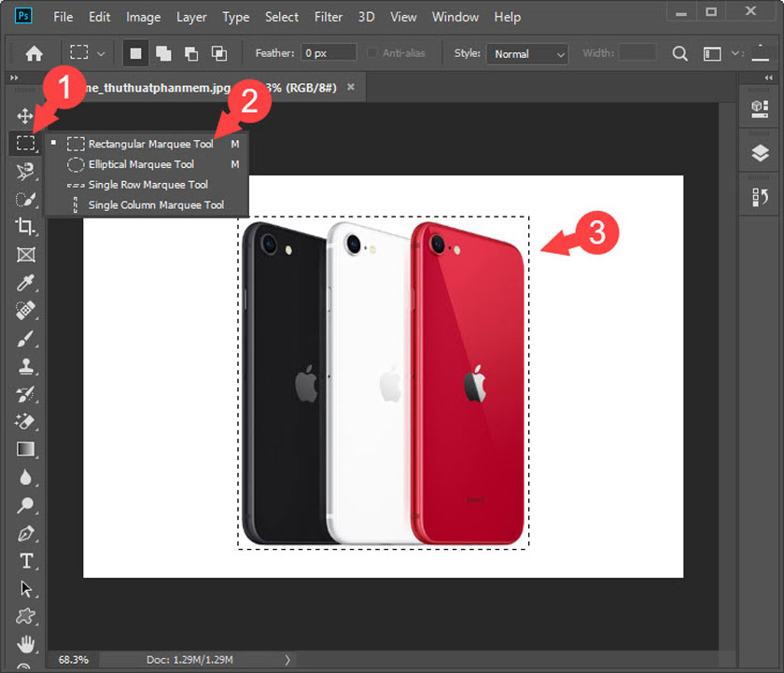
Task: Enable the Anti-alias checkbox
Action: coord(373,53)
